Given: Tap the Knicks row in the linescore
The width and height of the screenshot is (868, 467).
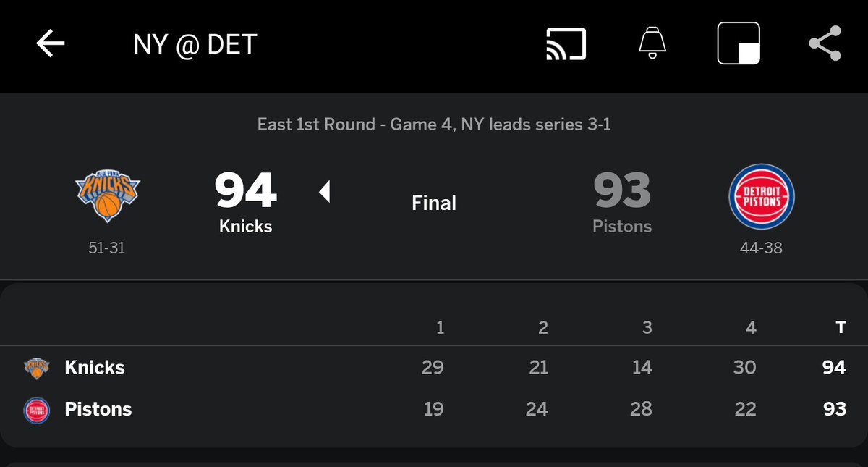Looking at the screenshot, I should (x=95, y=368).
